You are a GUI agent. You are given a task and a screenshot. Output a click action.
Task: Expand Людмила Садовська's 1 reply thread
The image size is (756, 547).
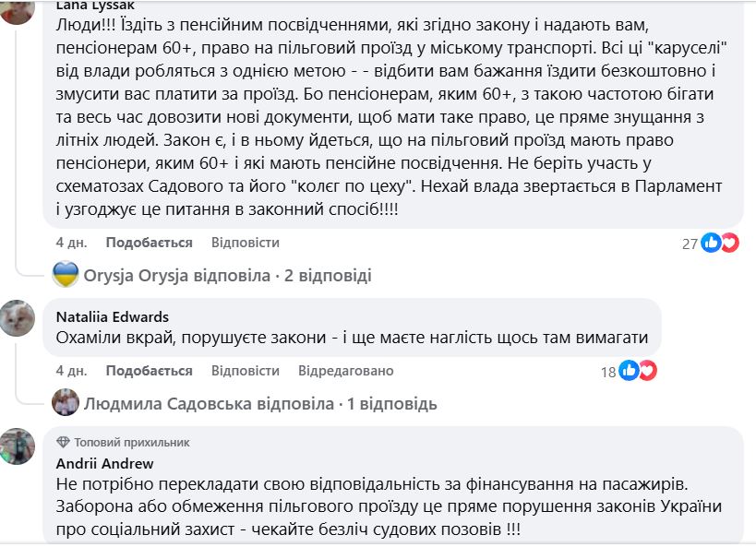click(260, 403)
